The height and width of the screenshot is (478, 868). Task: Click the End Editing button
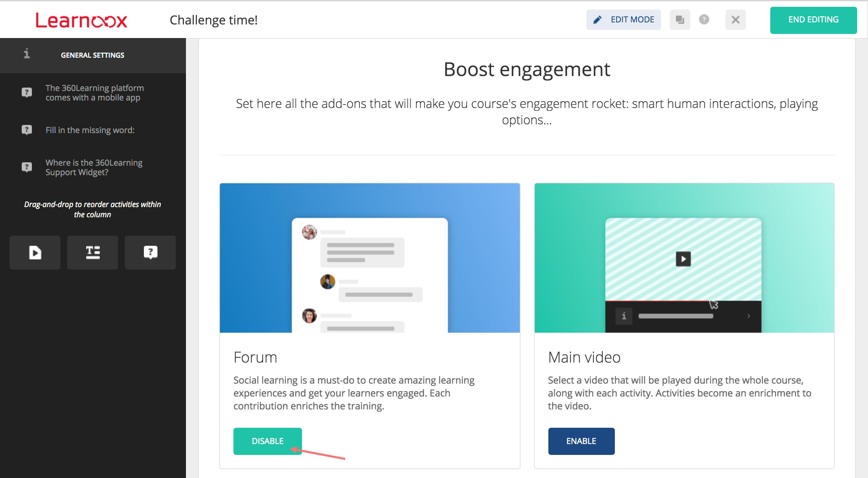tap(813, 20)
